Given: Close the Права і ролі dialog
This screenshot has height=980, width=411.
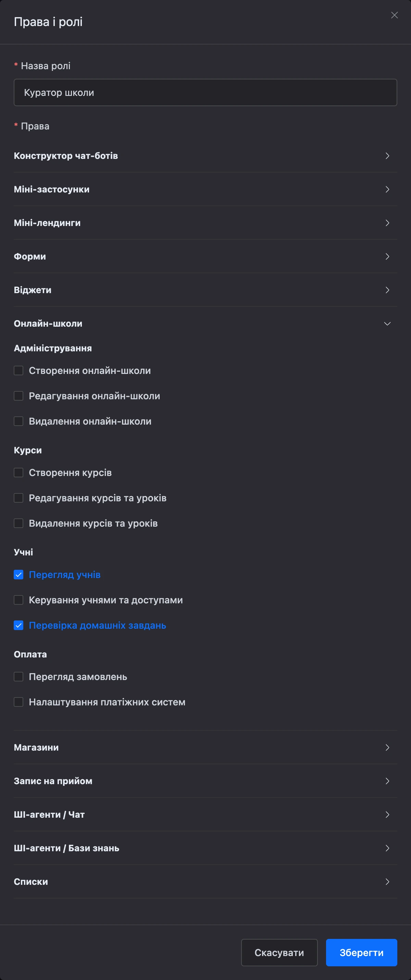Looking at the screenshot, I should [394, 15].
